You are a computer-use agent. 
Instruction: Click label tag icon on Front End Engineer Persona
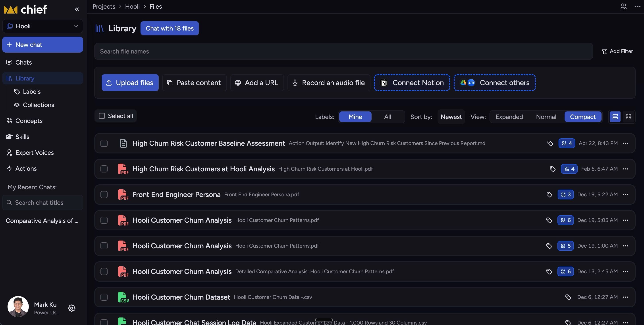point(549,195)
